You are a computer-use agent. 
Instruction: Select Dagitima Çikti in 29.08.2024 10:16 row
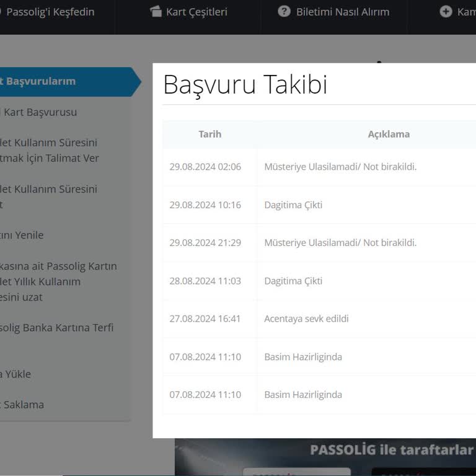click(x=293, y=205)
